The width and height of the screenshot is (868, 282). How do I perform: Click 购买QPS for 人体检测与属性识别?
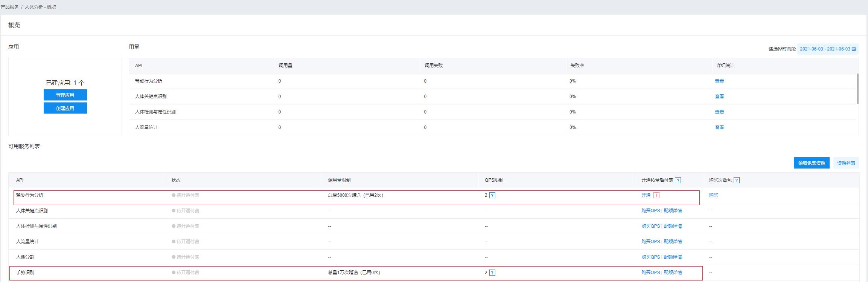[651, 226]
